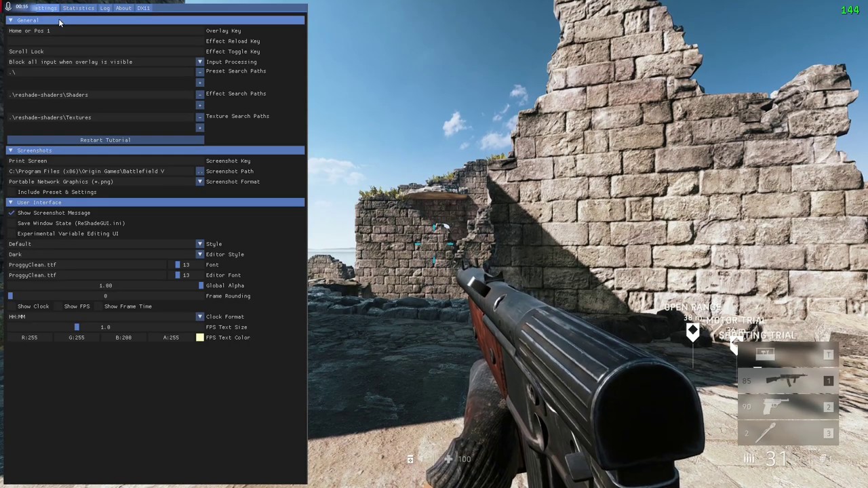Screen dimensions: 868x488
Task: Click the SHOOTING TRIAL objective label
Action: pos(757,335)
